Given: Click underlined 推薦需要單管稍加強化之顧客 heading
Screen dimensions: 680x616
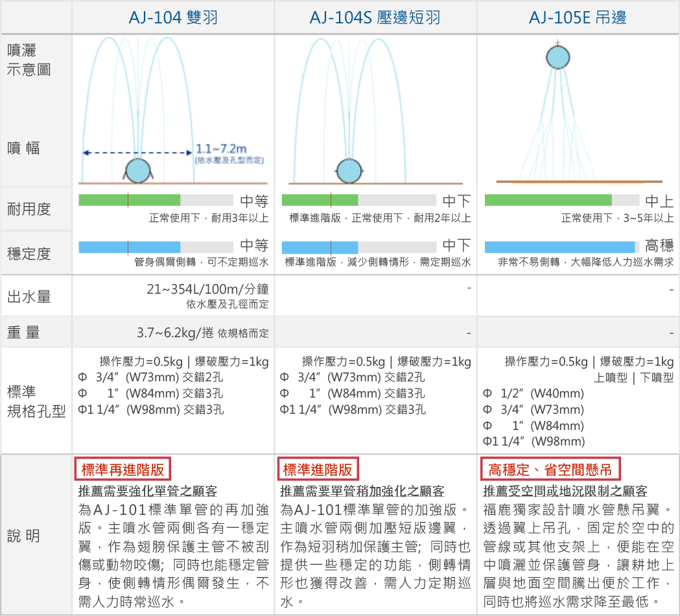Looking at the screenshot, I should (x=362, y=491).
